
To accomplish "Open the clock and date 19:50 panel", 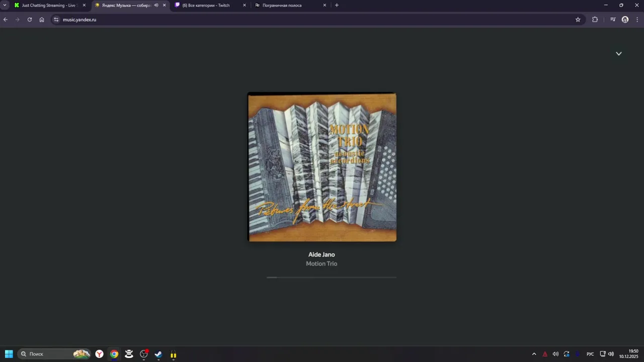I will coord(629,354).
